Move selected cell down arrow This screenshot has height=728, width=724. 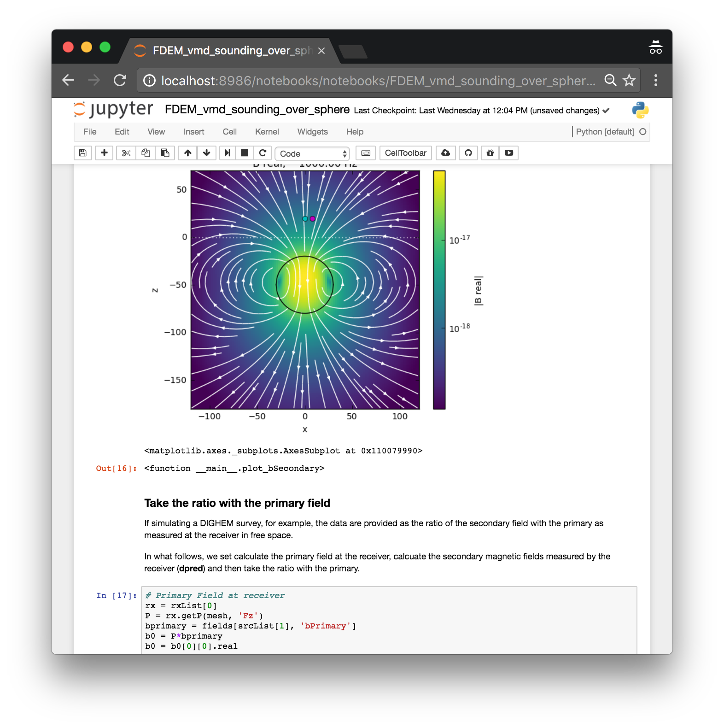click(207, 153)
